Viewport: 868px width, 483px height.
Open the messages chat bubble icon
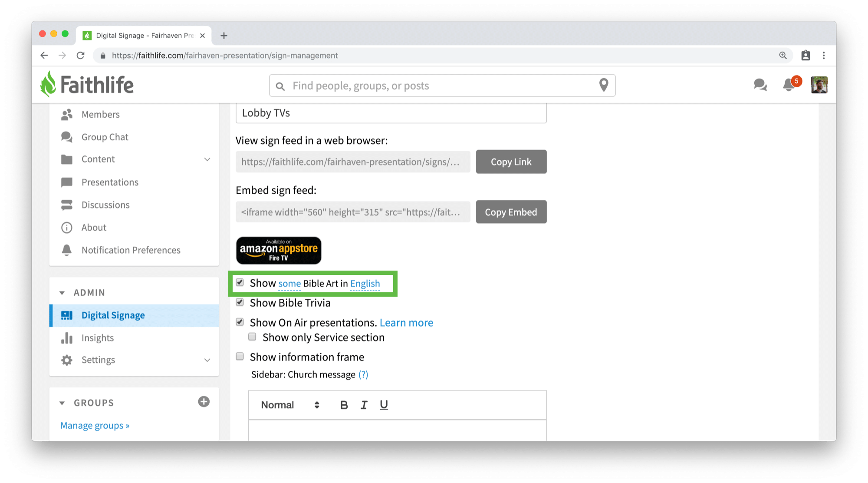pyautogui.click(x=760, y=85)
